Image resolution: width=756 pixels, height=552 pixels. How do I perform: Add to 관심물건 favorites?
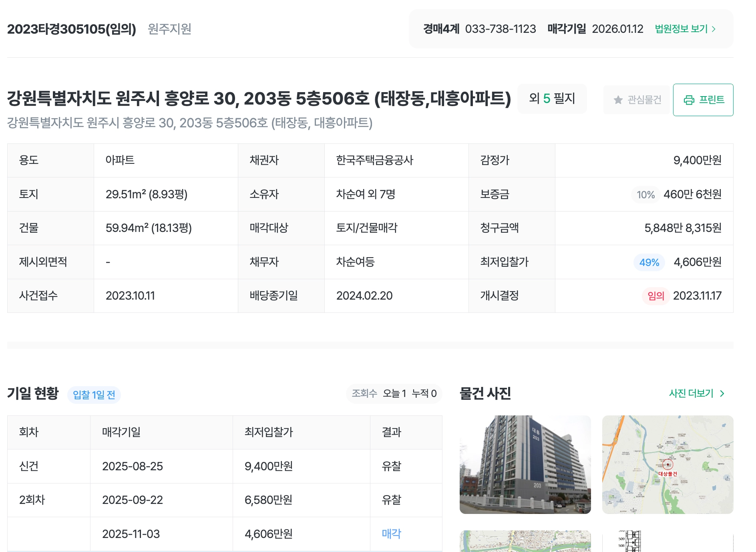tap(637, 100)
